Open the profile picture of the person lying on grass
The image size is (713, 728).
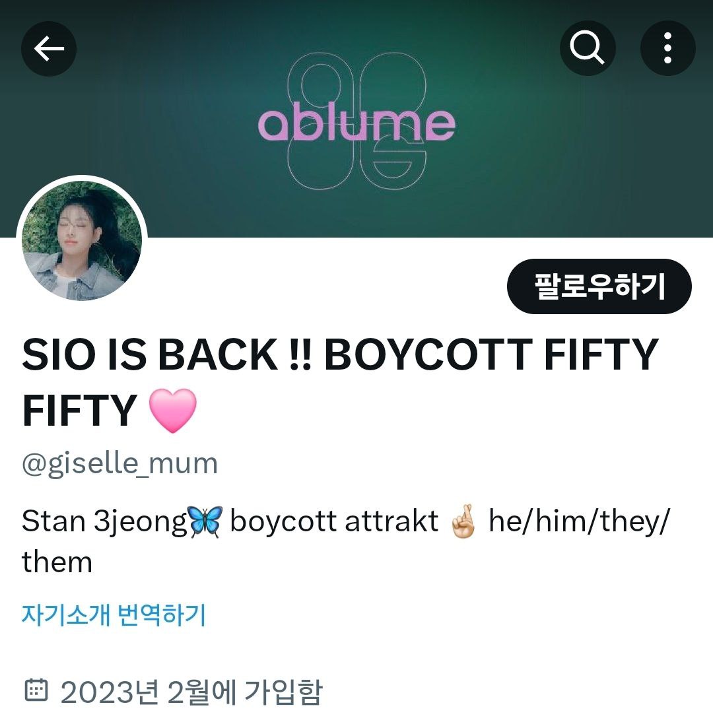(82, 241)
